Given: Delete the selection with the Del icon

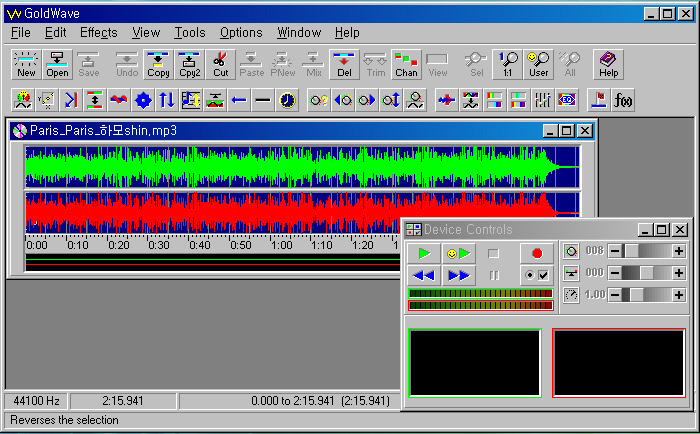Looking at the screenshot, I should click(344, 64).
